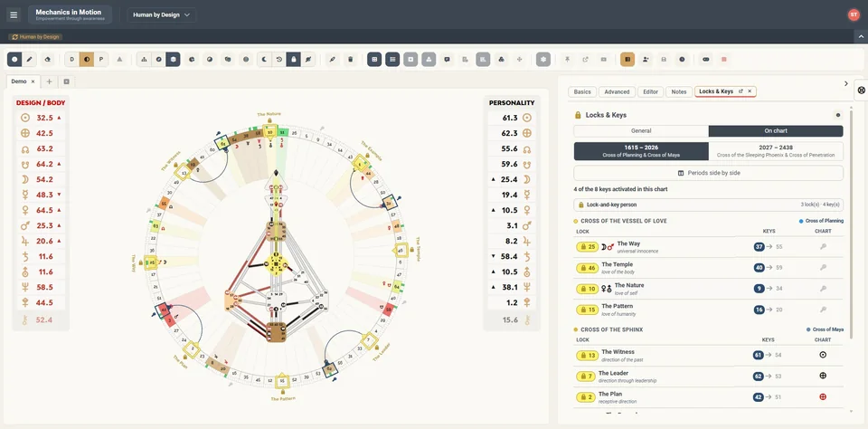
Task: Click lock 25 The Way row
Action: click(x=709, y=247)
